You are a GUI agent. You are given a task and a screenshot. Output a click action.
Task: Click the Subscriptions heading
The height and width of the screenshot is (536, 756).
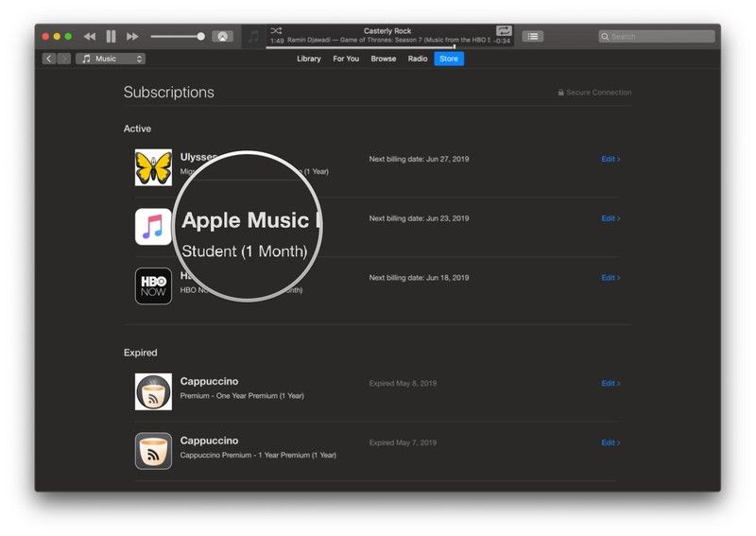point(169,92)
